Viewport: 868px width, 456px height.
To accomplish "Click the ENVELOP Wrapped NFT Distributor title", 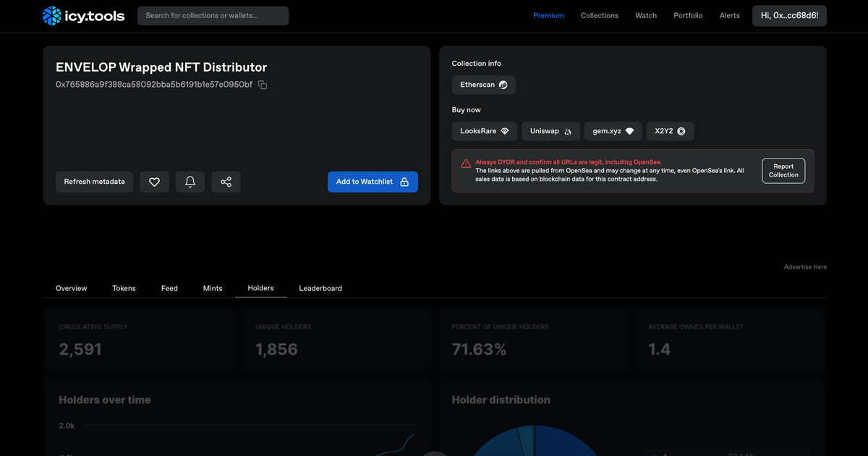I will coord(161,67).
